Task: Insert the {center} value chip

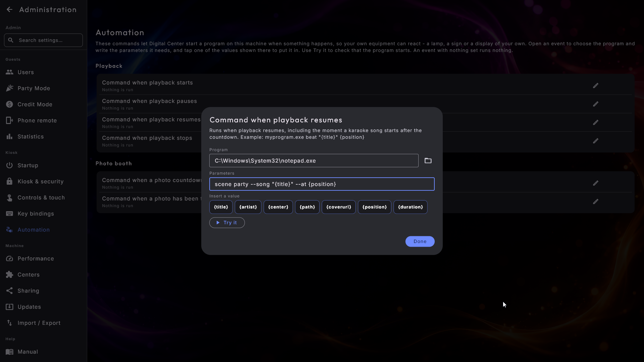Action: pyautogui.click(x=278, y=207)
